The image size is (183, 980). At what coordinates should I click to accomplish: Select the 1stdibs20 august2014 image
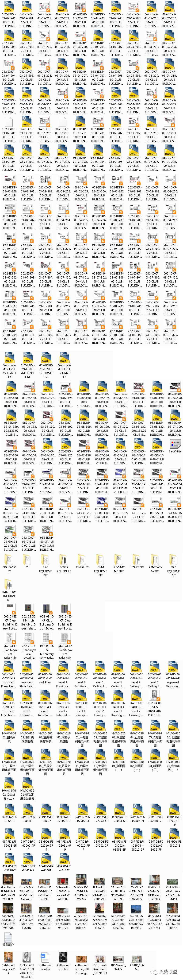tap(9, 963)
